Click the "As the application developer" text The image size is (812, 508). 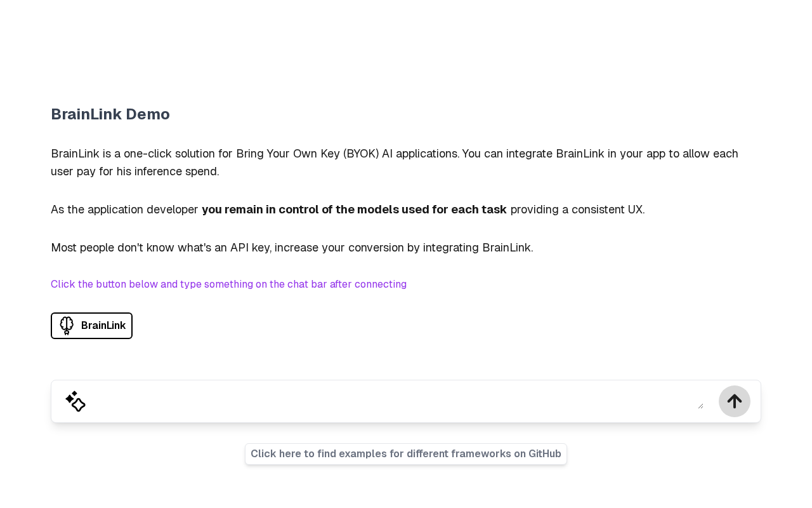tap(124, 210)
